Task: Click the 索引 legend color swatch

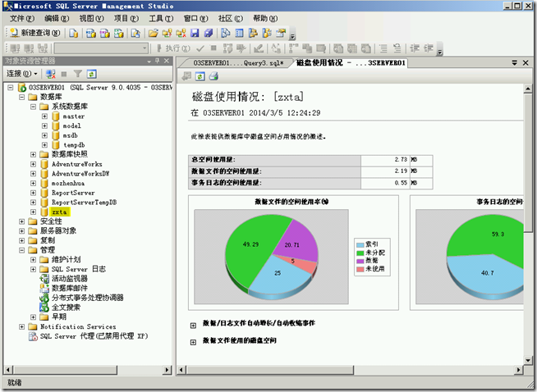Action: click(360, 245)
